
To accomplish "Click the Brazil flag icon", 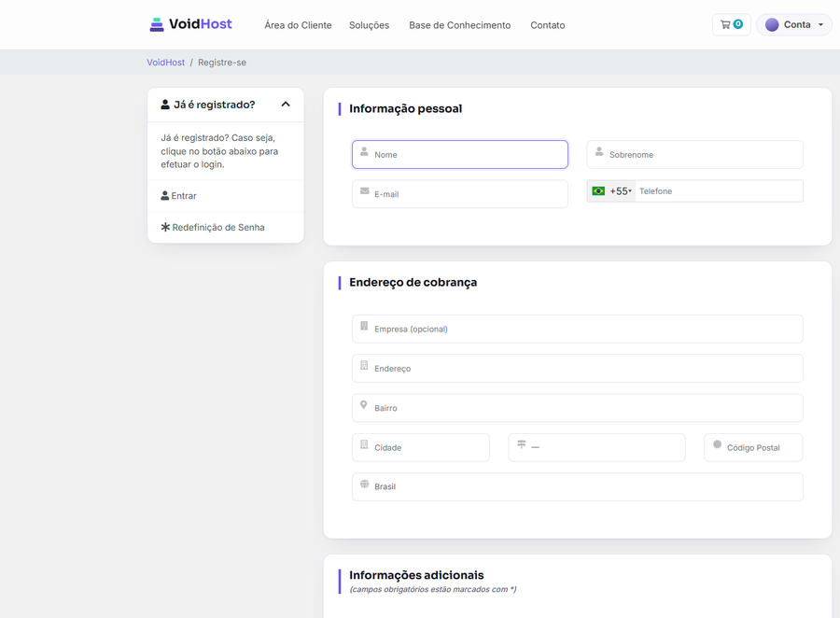I will [x=598, y=190].
